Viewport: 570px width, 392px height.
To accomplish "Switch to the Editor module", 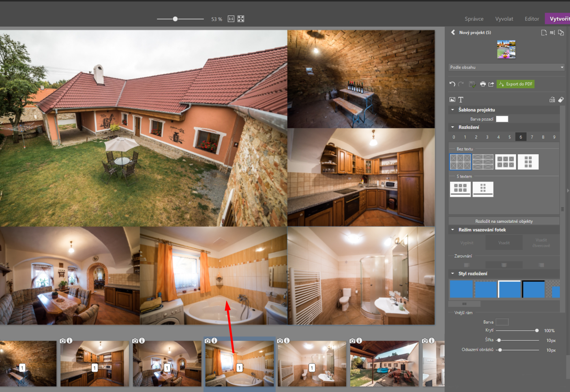I will tap(532, 19).
